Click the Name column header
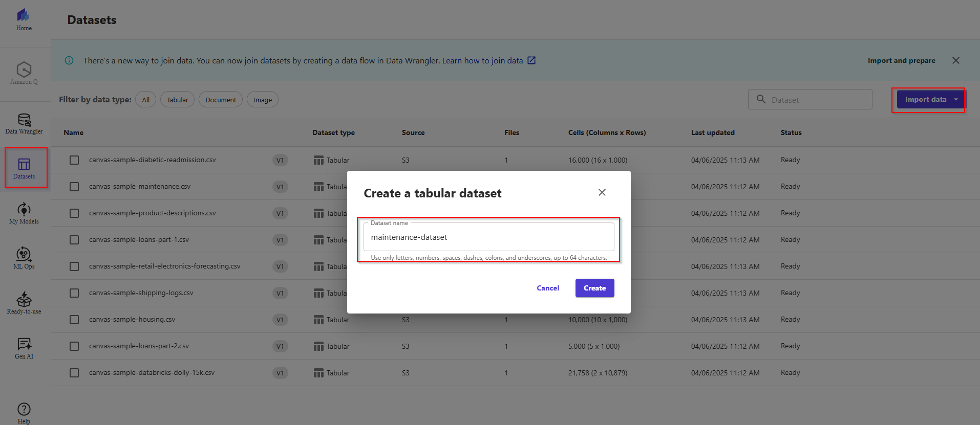 click(x=74, y=132)
